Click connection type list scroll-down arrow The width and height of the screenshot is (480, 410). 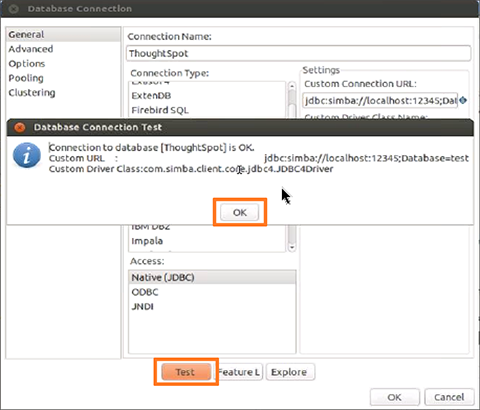point(292,247)
